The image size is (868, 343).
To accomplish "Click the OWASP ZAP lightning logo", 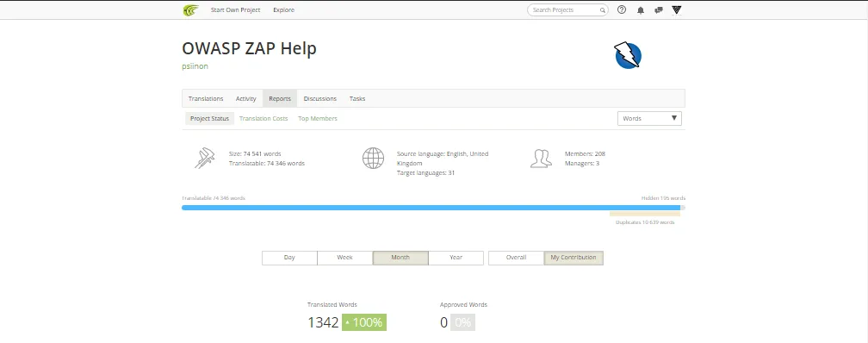I will tap(628, 55).
